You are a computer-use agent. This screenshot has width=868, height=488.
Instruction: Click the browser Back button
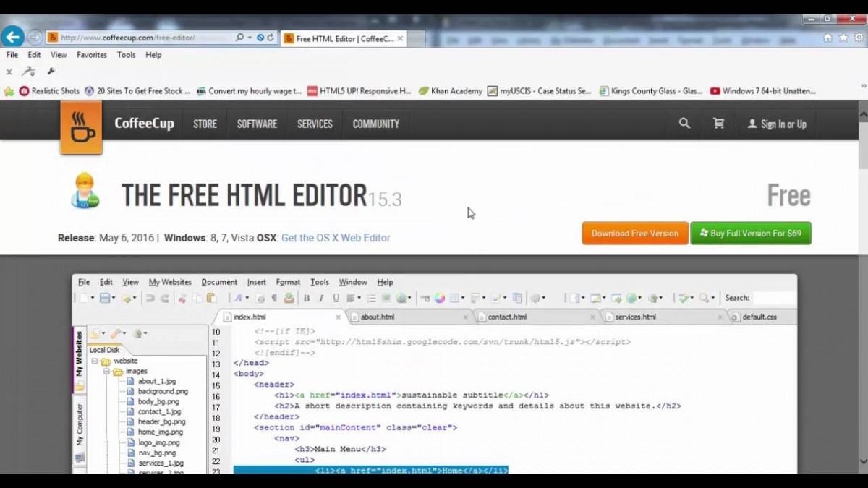[13, 37]
